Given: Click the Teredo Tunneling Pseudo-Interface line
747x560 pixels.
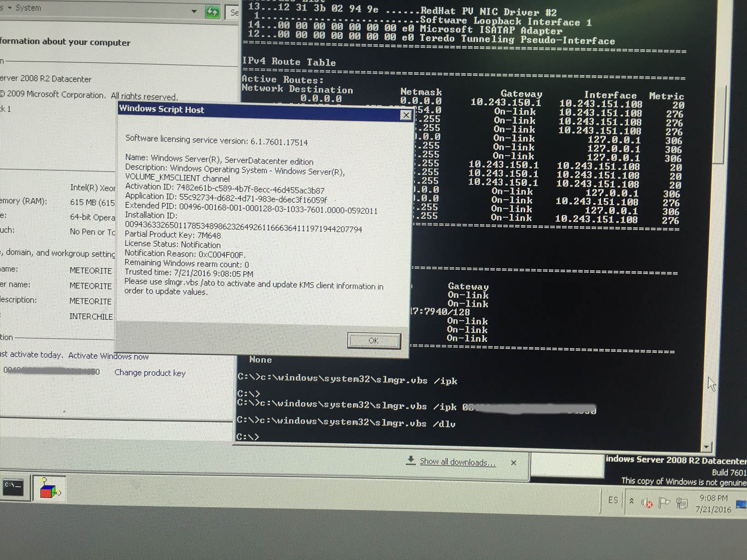Looking at the screenshot, I should (x=431, y=37).
